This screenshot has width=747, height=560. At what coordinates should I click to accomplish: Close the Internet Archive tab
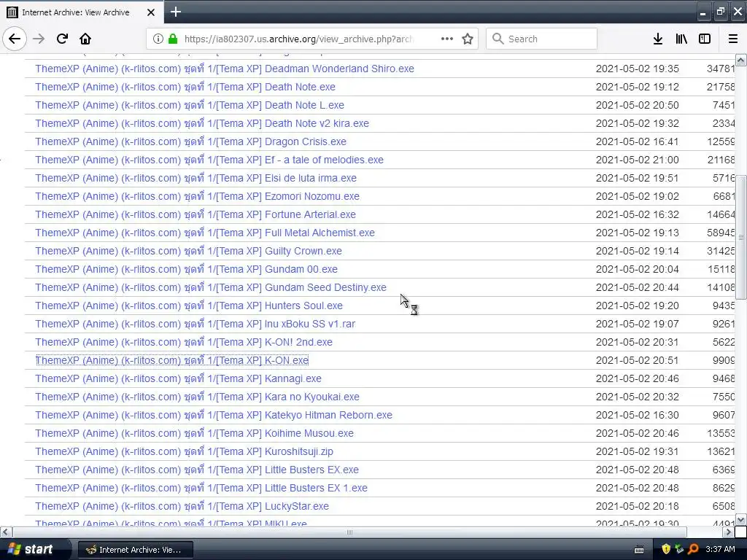click(x=150, y=12)
